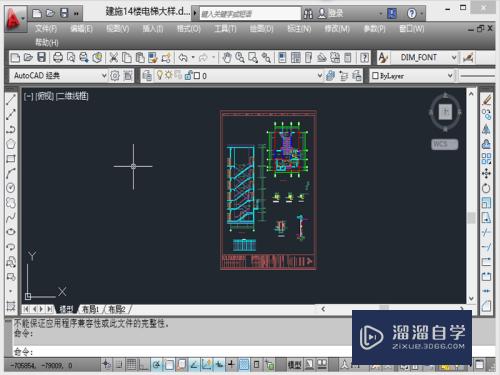Toggle Polar Tracking in status bar
This screenshot has width=500, height=375.
click(x=156, y=365)
